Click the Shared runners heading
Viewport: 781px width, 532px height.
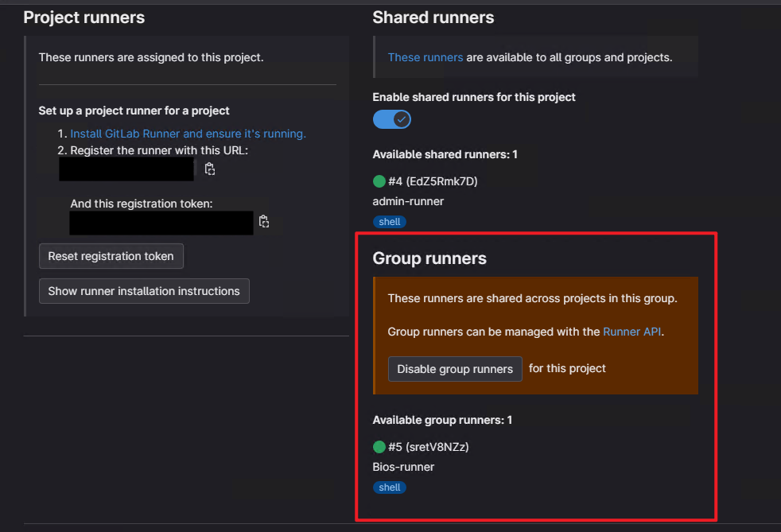tap(433, 17)
